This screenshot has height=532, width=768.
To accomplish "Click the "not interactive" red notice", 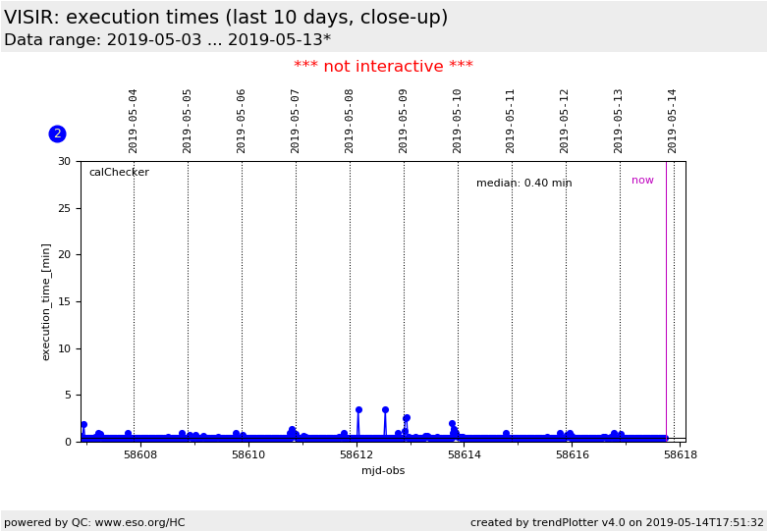I will 383,67.
